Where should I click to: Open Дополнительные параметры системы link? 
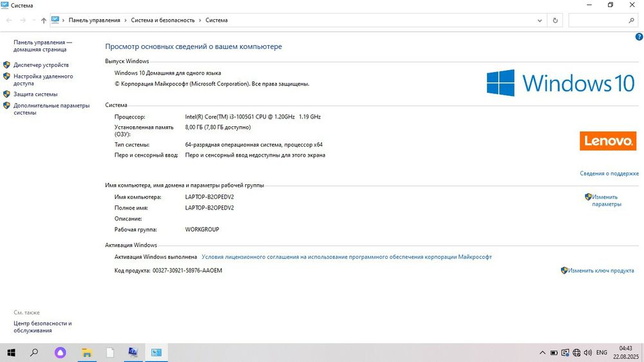(x=52, y=109)
